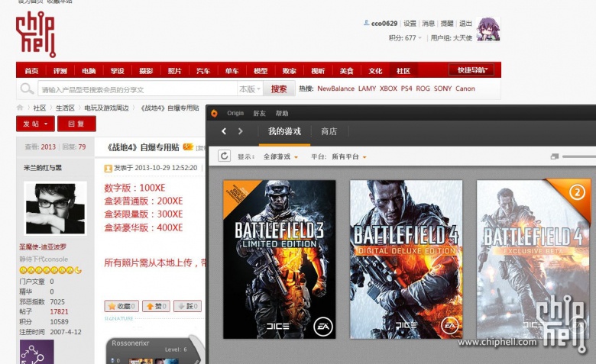Click the small tile-size icon in Origin

click(x=555, y=156)
